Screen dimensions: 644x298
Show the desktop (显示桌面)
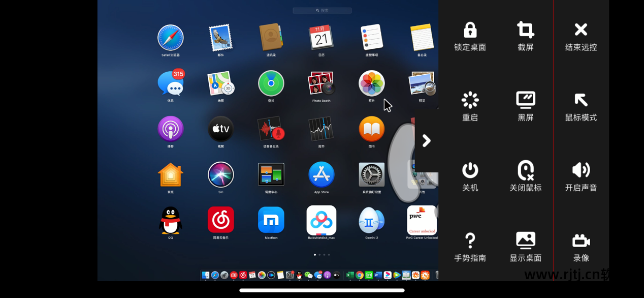526,247
